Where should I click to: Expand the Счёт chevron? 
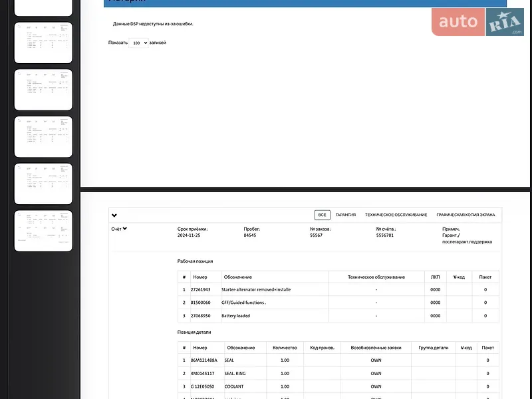pyautogui.click(x=125, y=229)
